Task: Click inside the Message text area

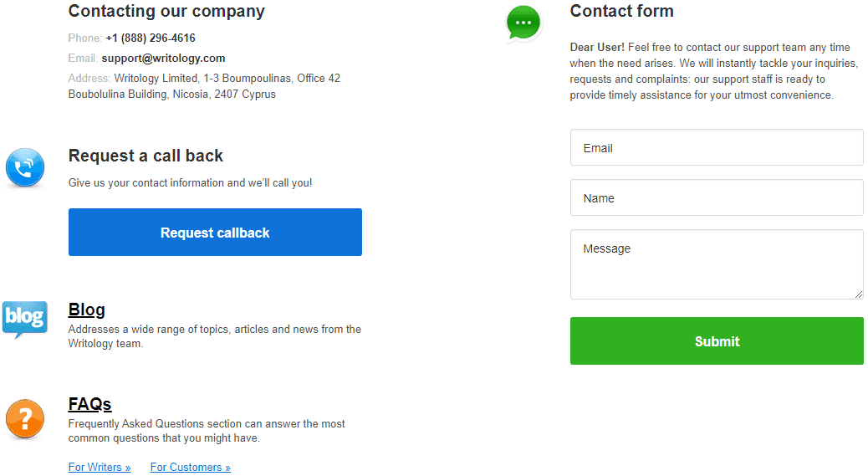Action: click(717, 264)
